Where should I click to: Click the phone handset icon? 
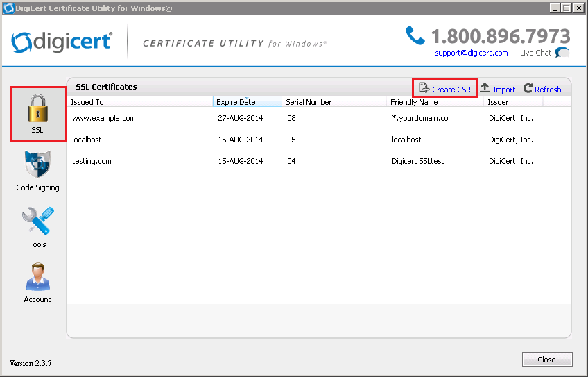coord(415,35)
